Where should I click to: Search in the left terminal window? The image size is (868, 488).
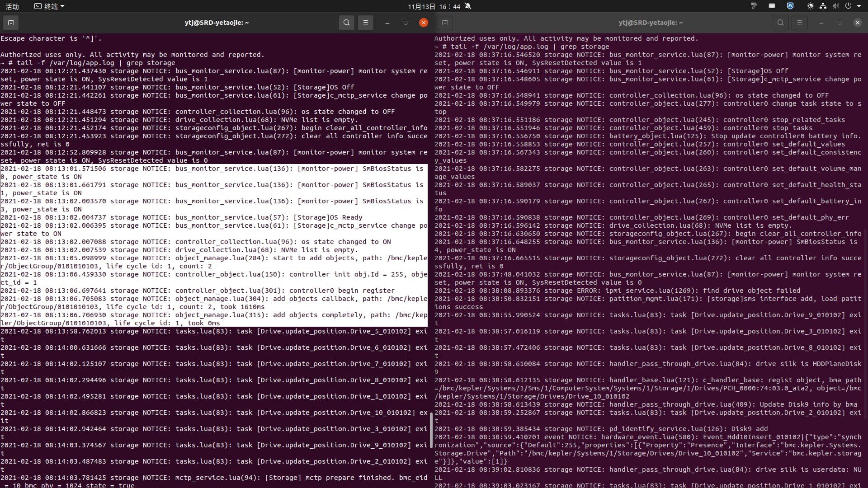346,23
